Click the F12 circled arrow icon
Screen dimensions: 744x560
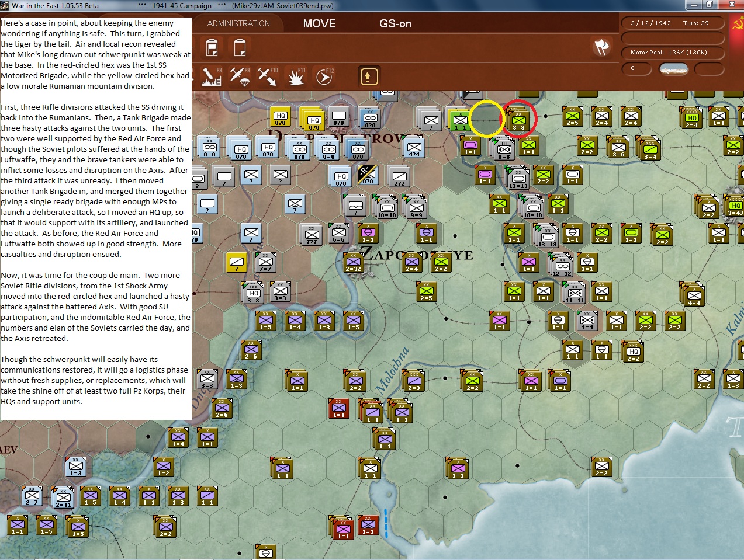tap(324, 76)
